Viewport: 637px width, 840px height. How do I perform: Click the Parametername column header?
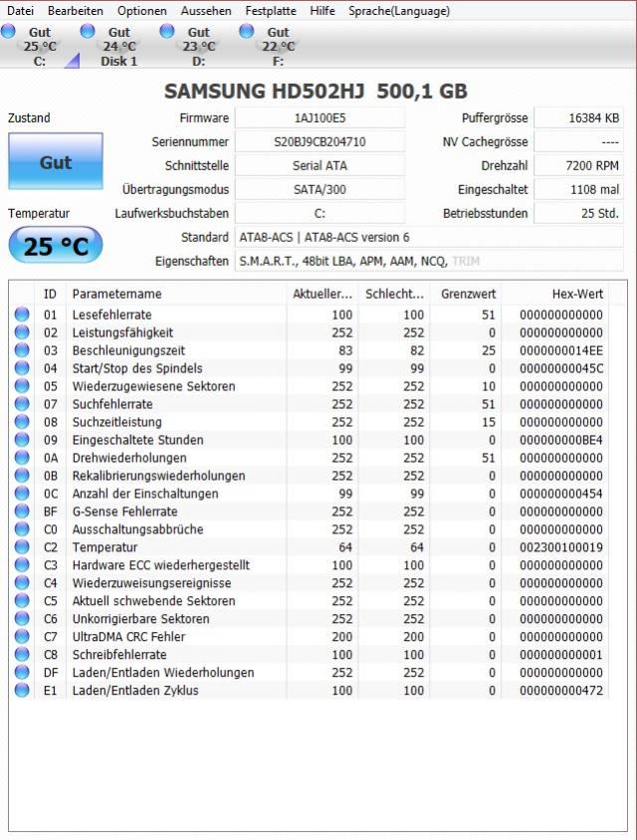[176, 294]
